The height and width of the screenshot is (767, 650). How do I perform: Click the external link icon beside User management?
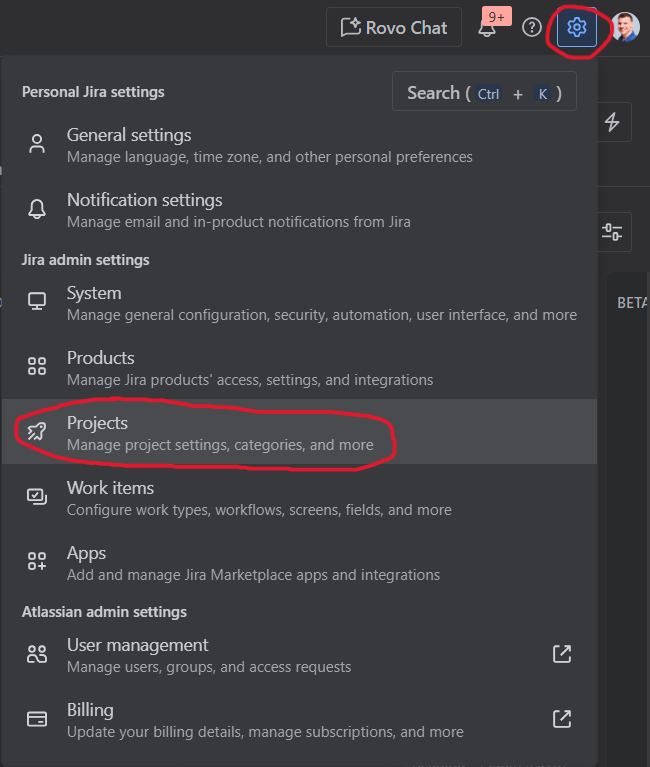[x=562, y=654]
